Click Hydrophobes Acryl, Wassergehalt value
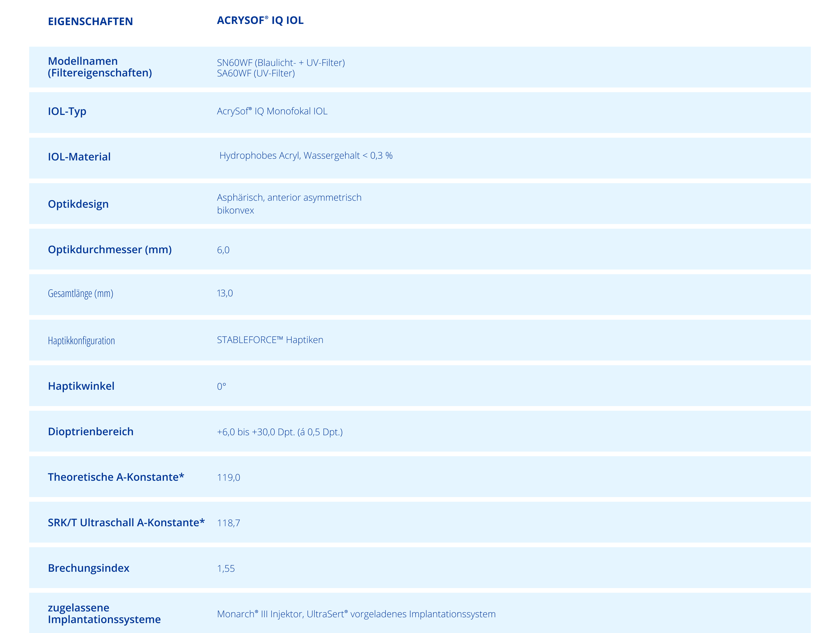 tap(306, 155)
